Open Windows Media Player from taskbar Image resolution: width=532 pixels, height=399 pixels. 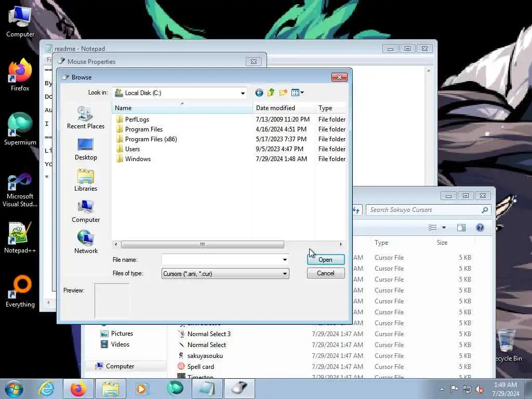(141, 389)
